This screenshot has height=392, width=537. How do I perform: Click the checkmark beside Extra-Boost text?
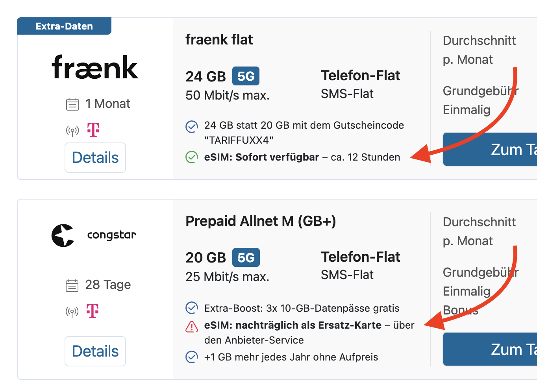click(x=192, y=308)
